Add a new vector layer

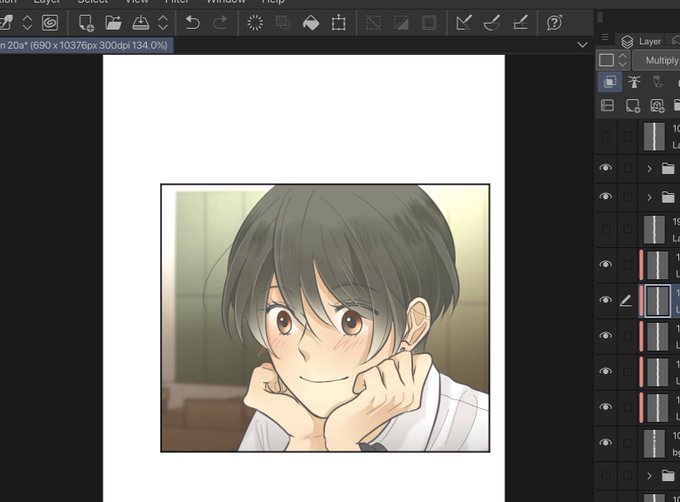[657, 105]
